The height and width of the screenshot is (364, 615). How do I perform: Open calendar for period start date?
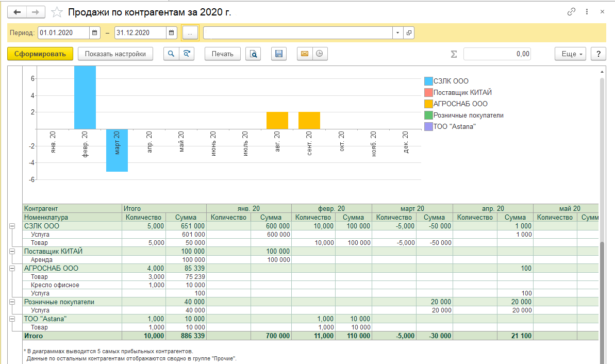[x=94, y=32]
